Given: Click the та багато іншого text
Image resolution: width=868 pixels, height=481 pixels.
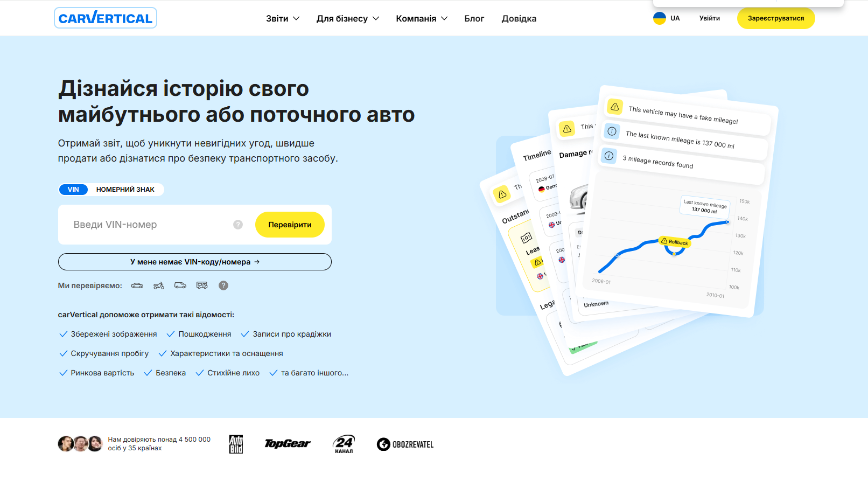Looking at the screenshot, I should coord(314,373).
